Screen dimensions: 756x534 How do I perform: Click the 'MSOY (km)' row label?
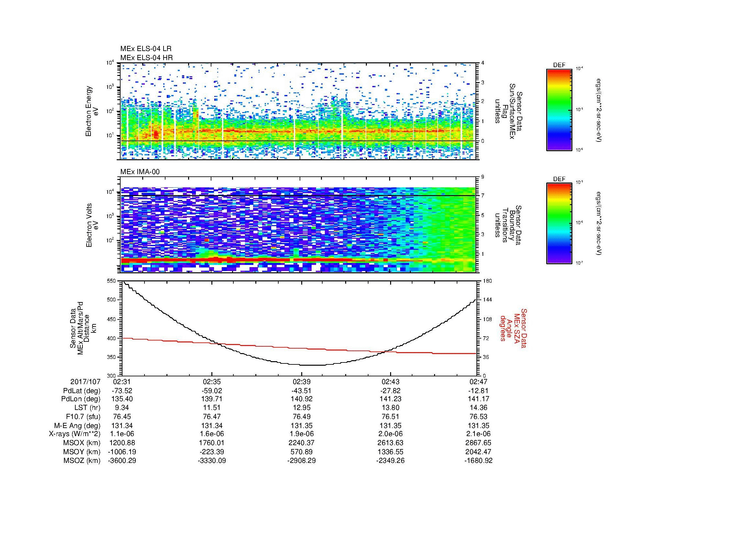(x=82, y=452)
